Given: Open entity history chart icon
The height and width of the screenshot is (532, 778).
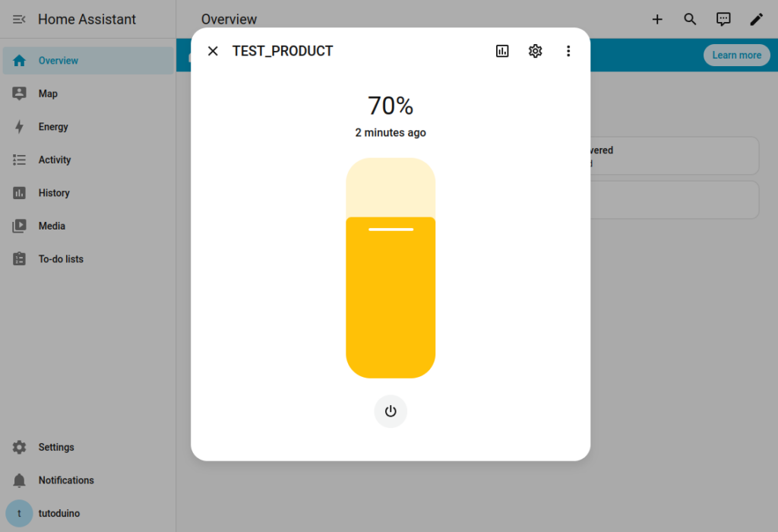Looking at the screenshot, I should [502, 51].
